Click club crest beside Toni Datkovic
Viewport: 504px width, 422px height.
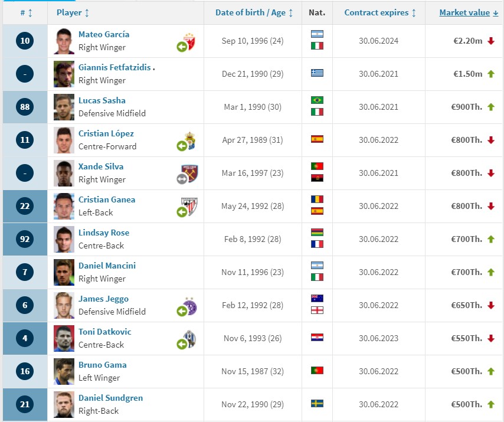189,339
